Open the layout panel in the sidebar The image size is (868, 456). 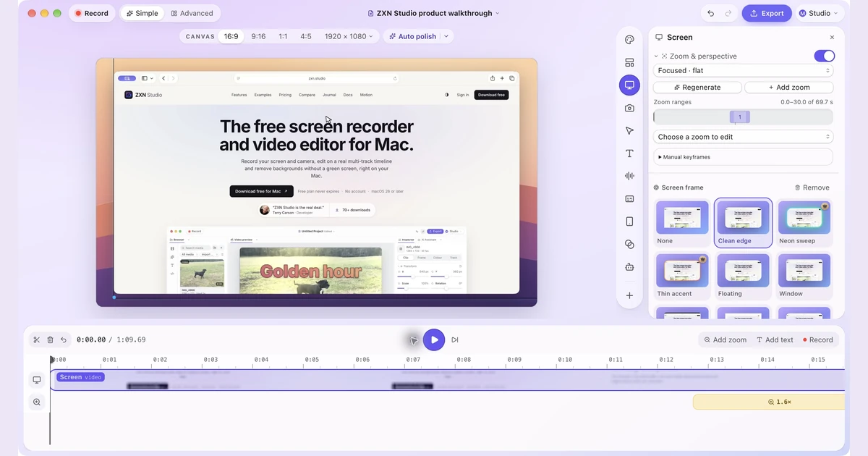coord(629,63)
